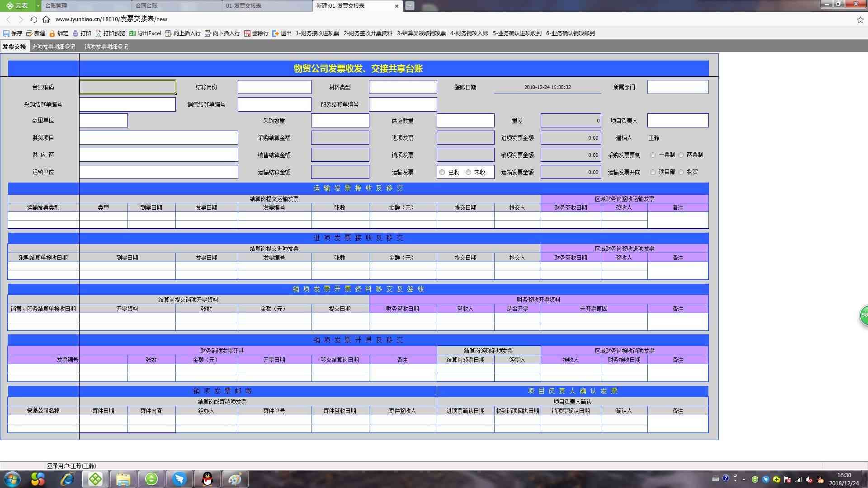Click the address bar URL
This screenshot has width=868, height=488.
pyautogui.click(x=111, y=19)
